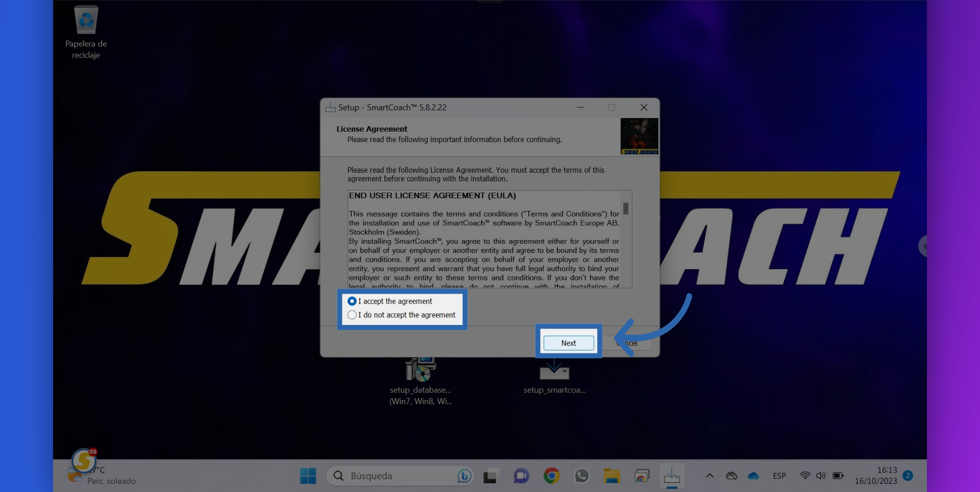Click the Búsqueda taskbar search box
This screenshot has width=980, height=492.
tap(400, 476)
